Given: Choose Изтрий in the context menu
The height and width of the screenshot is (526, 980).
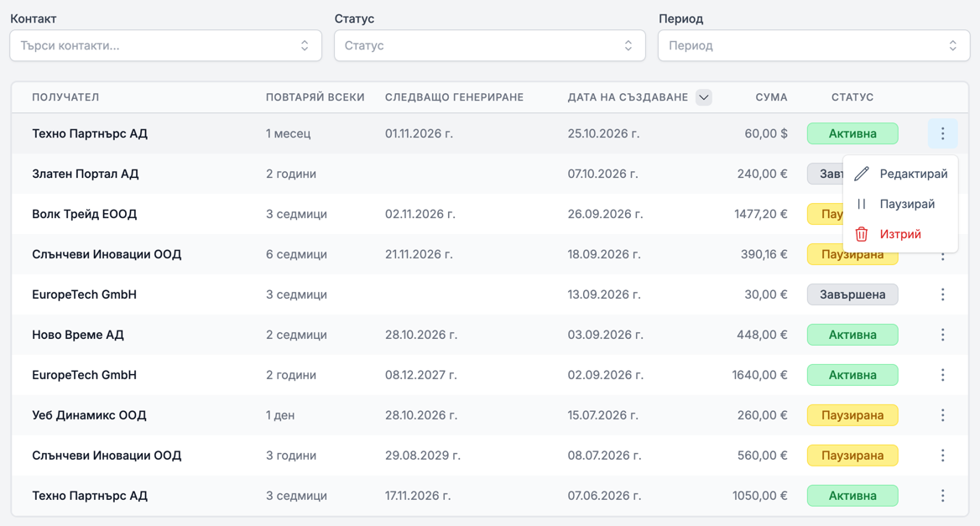Looking at the screenshot, I should pyautogui.click(x=900, y=234).
